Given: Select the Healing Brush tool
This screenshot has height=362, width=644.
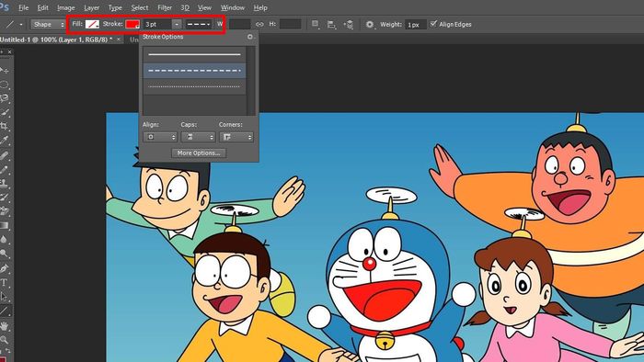Looking at the screenshot, I should coord(4,155).
